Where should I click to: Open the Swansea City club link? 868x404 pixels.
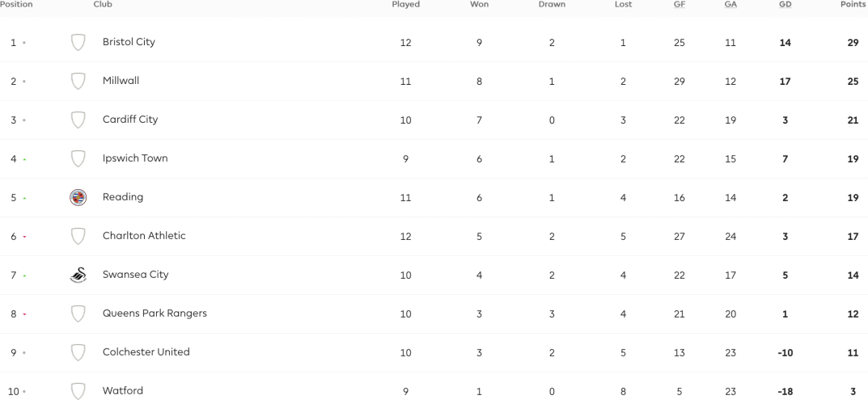click(x=135, y=275)
